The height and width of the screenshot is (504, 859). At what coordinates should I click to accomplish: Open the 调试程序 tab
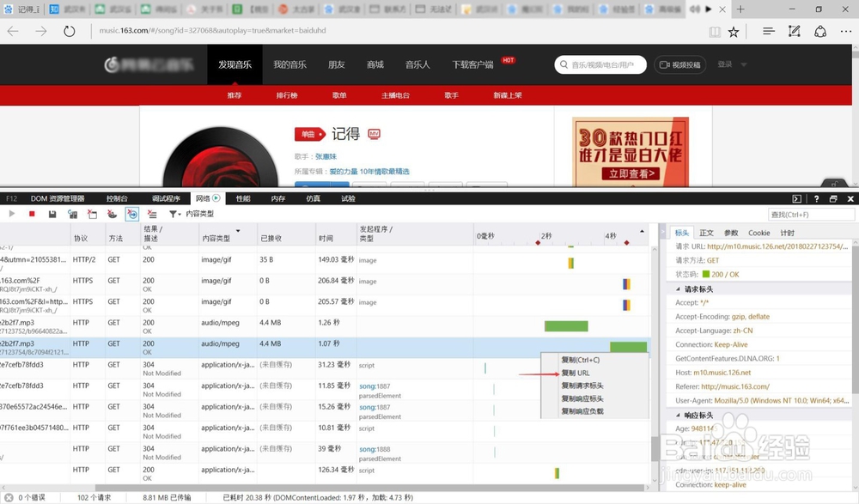pyautogui.click(x=166, y=198)
